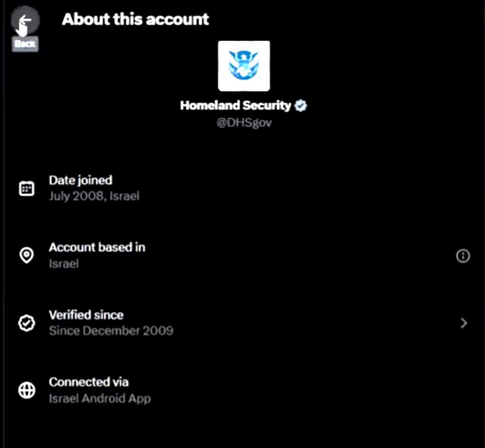This screenshot has height=448, width=485.
Task: Click the "About this account" heading
Action: coord(135,19)
